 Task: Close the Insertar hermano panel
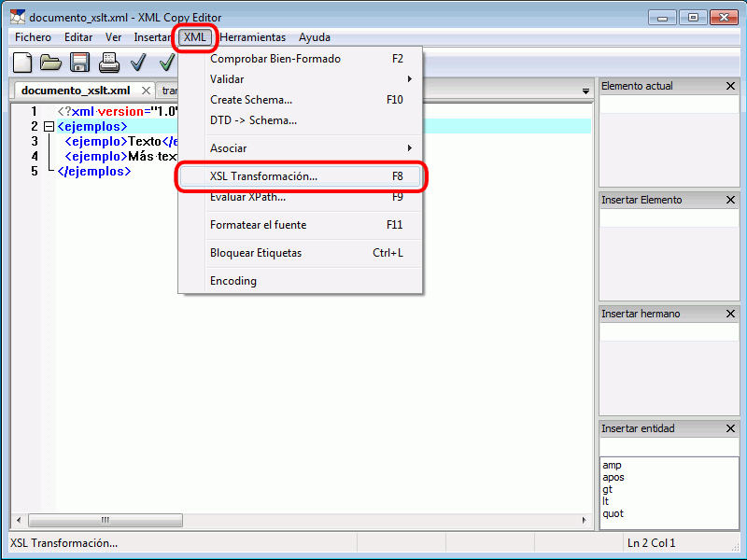click(x=730, y=314)
